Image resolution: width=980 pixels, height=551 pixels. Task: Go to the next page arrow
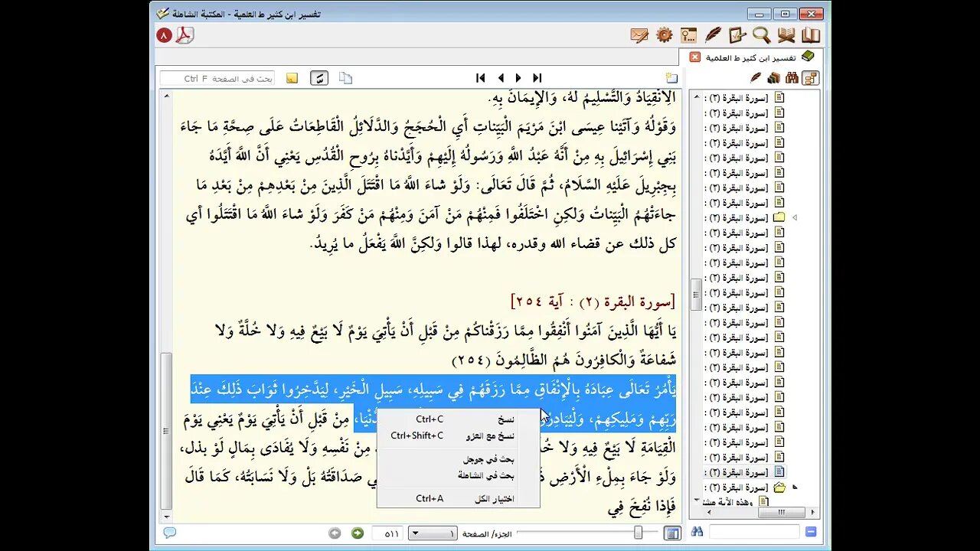click(x=518, y=78)
